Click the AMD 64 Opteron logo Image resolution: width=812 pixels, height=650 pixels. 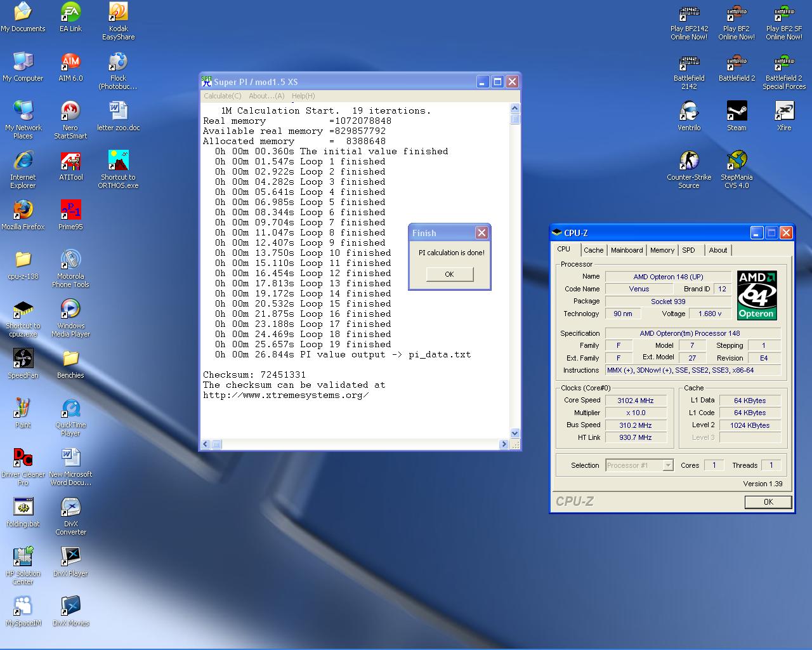(757, 295)
